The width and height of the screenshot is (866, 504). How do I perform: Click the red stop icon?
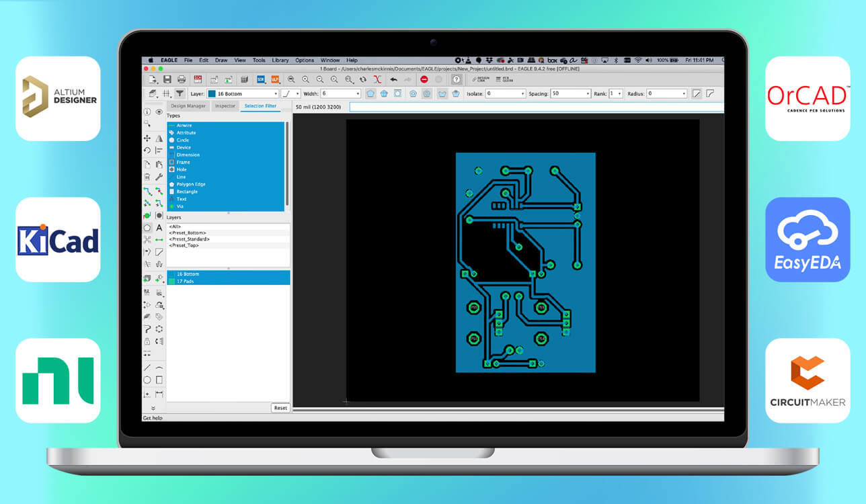[x=424, y=79]
